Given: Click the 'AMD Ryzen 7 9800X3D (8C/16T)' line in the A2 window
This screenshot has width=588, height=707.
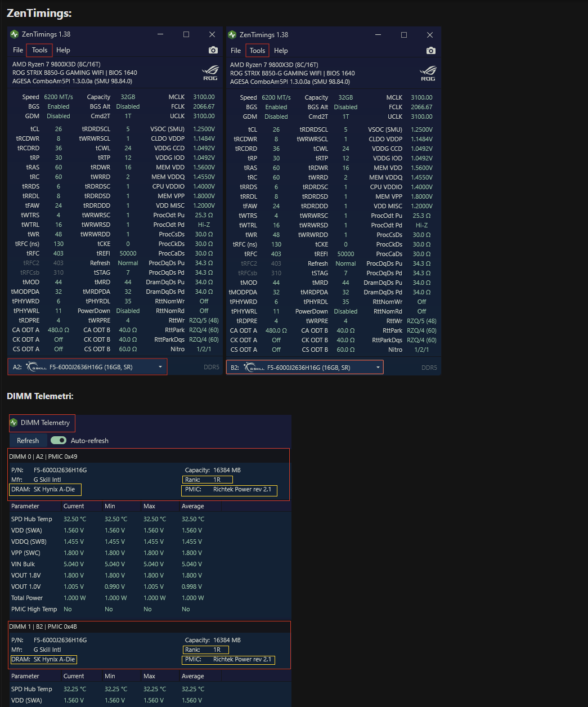Looking at the screenshot, I should point(56,64).
